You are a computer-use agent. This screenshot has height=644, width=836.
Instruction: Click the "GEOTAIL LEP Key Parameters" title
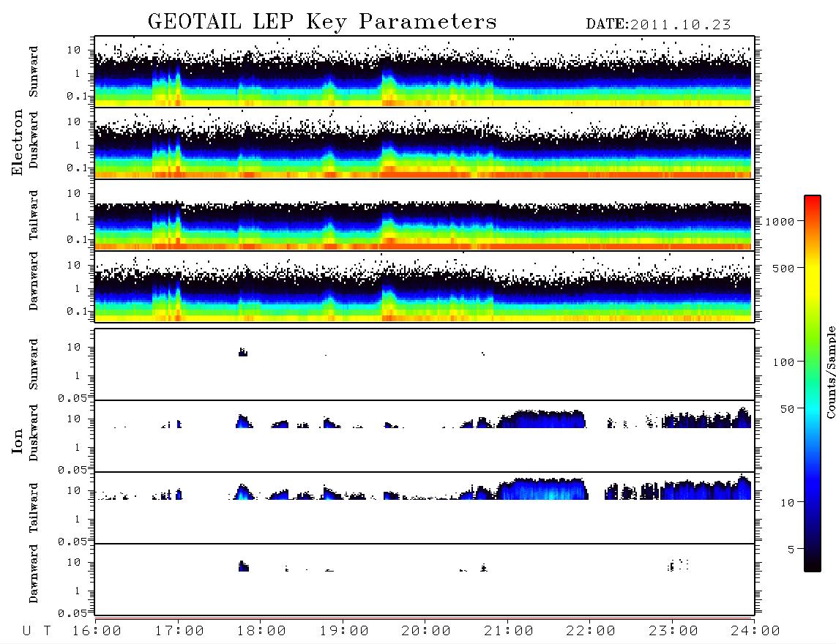tap(322, 22)
